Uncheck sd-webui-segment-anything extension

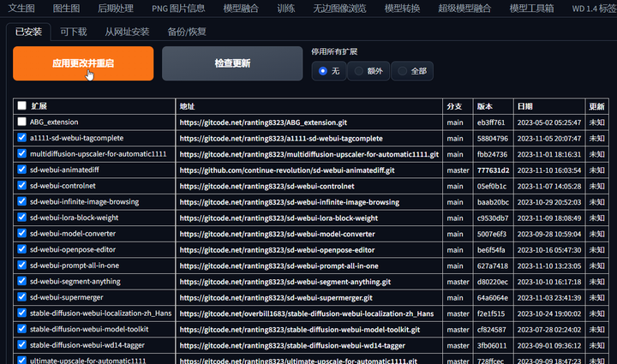pyautogui.click(x=22, y=281)
